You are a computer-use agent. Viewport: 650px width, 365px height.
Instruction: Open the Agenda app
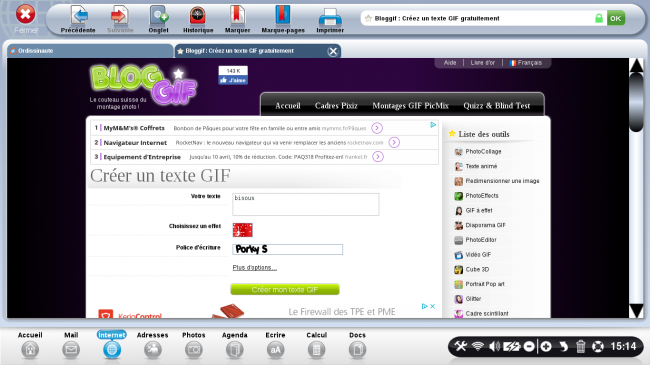click(x=235, y=345)
